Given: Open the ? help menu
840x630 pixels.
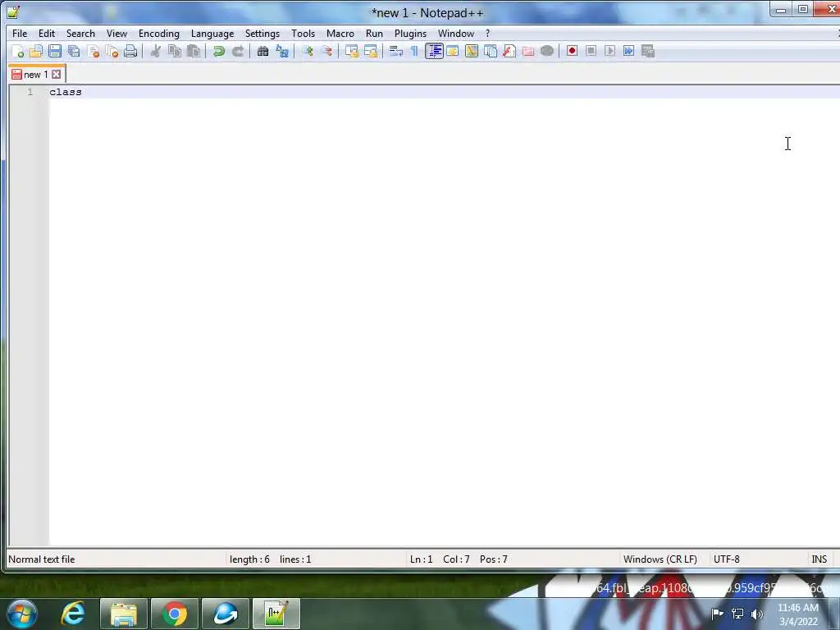Looking at the screenshot, I should 487,33.
